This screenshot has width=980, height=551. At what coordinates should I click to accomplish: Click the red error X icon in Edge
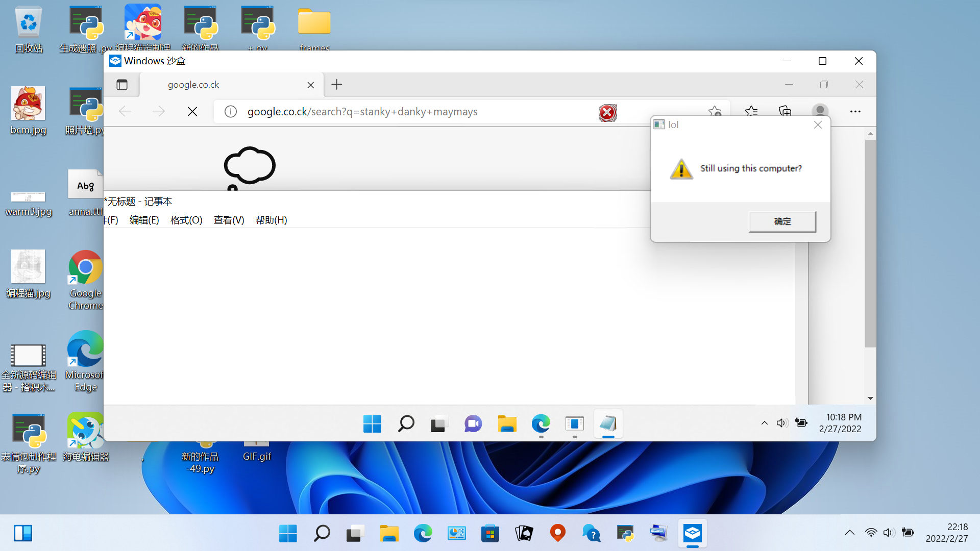click(x=607, y=113)
